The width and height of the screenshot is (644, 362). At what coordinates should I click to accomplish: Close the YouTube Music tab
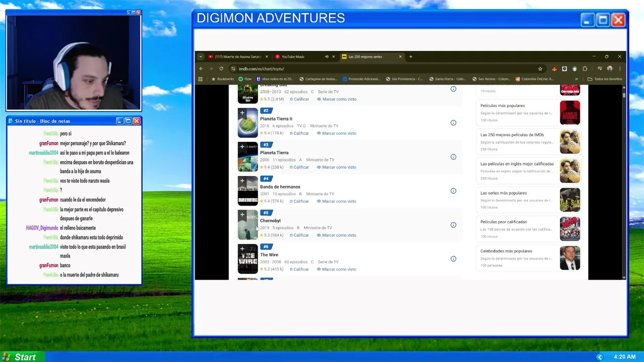pos(333,57)
